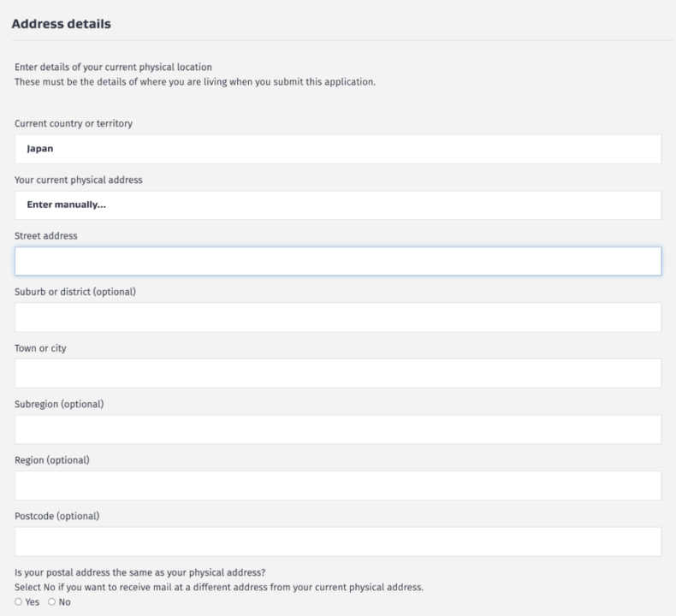
Task: Open the "Enter manually..." address dropdown
Action: (338, 204)
